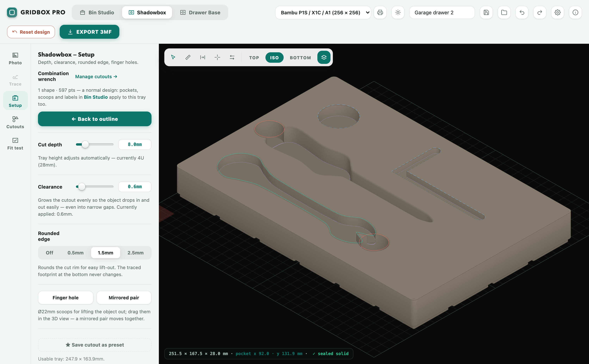Click the Cut depth slider handle

[x=85, y=144]
